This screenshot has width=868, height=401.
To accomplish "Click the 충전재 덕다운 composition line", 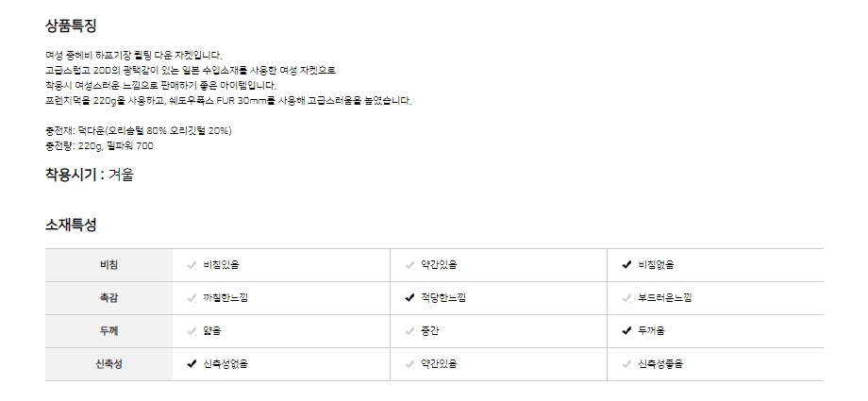I will tap(138, 130).
